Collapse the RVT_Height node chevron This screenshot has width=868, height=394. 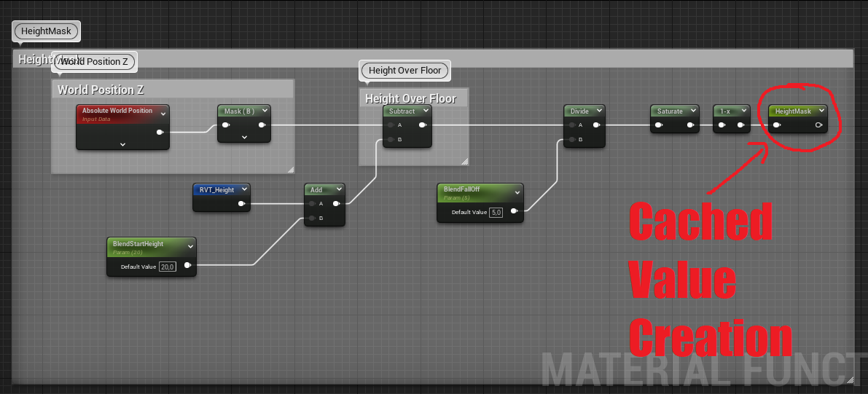[x=243, y=189]
